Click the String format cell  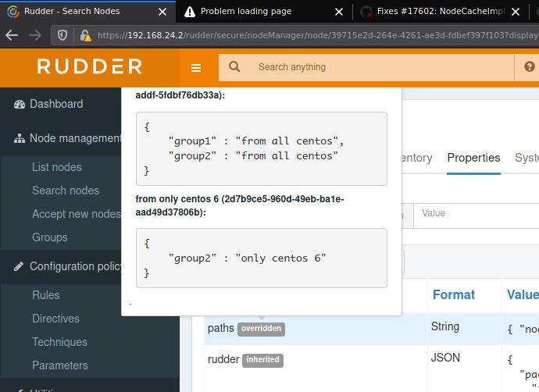[x=445, y=326]
